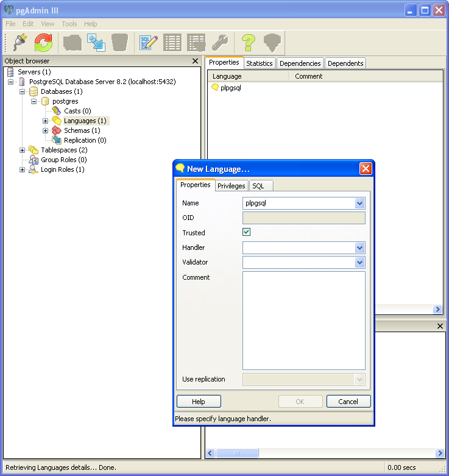Close the Object browser panel
449x476 pixels.
tap(195, 61)
